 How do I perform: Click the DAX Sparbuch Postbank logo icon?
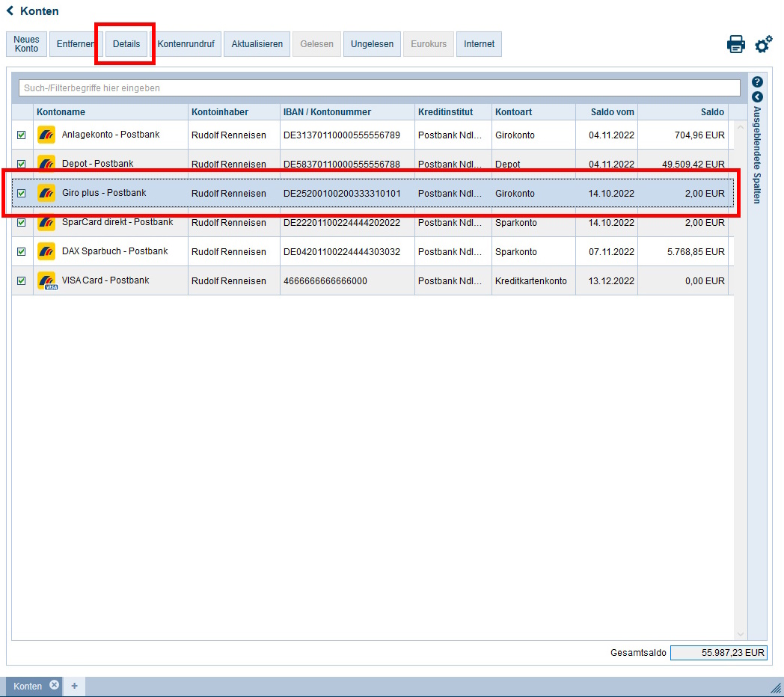(x=46, y=251)
